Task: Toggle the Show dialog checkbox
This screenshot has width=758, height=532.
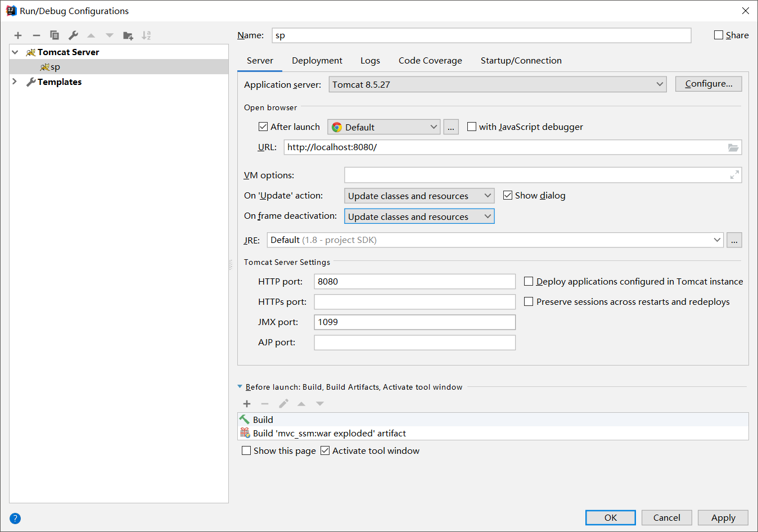Action: tap(508, 195)
